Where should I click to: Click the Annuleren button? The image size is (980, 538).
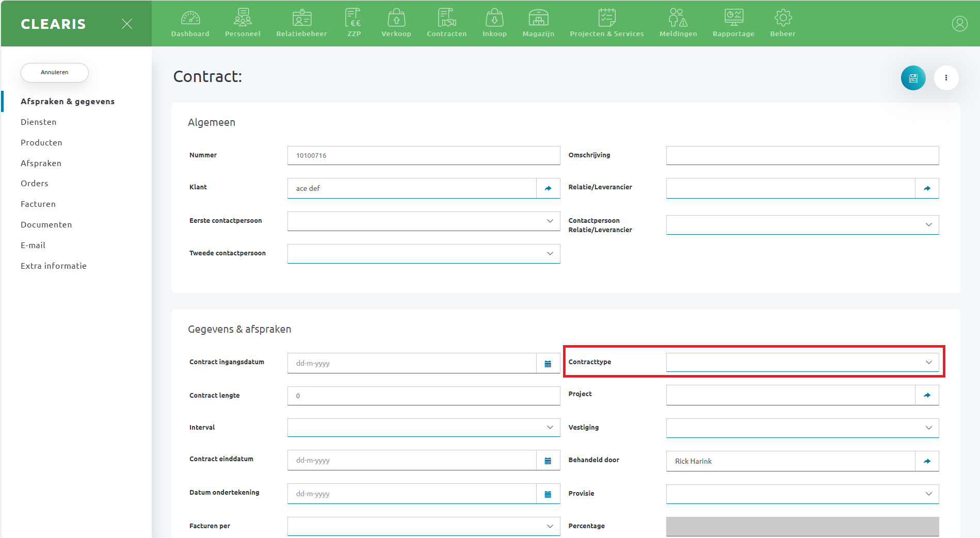click(x=55, y=73)
